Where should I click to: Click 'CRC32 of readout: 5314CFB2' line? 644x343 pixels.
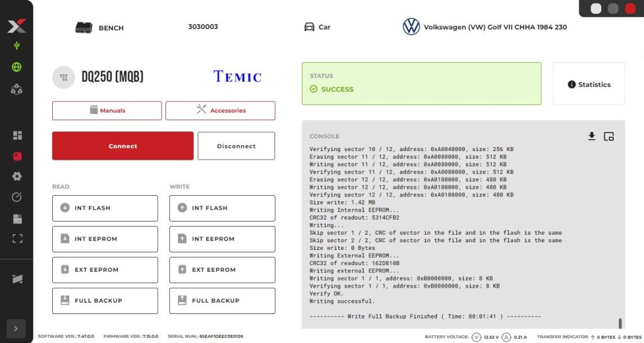(354, 218)
